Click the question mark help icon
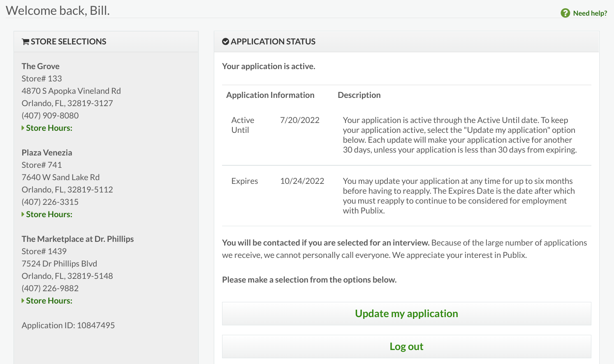The height and width of the screenshot is (364, 614). (x=565, y=13)
